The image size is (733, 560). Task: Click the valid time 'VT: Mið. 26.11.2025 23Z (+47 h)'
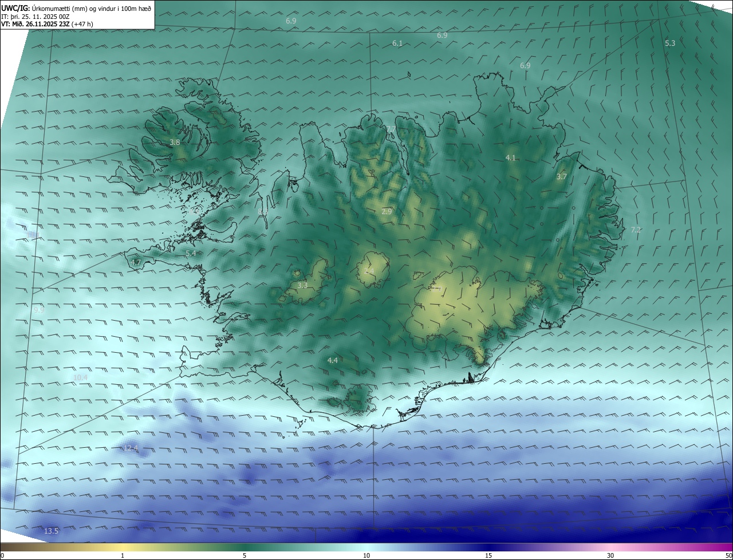47,24
